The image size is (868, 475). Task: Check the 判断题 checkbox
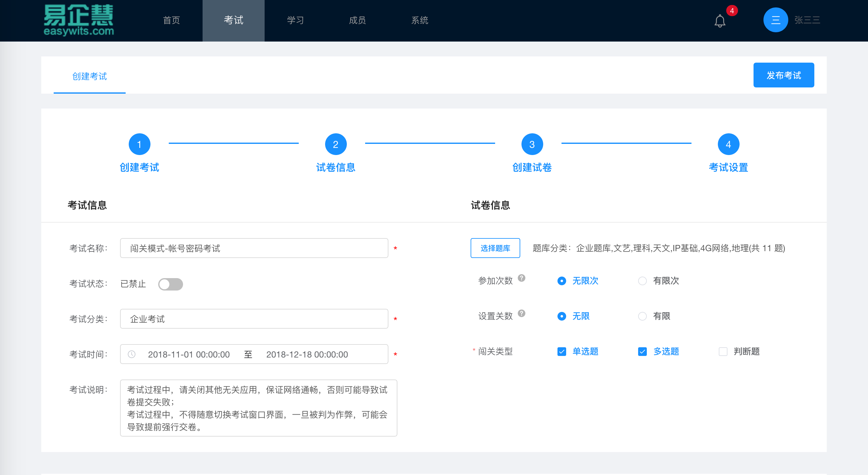point(723,352)
